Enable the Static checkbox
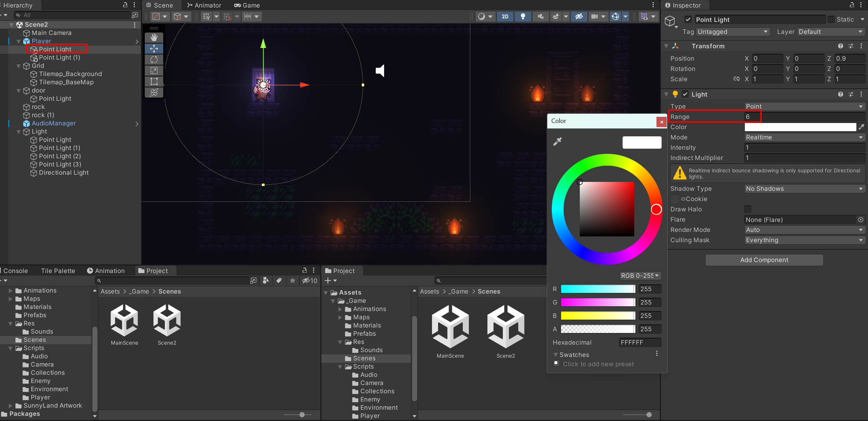The height and width of the screenshot is (421, 868). pos(831,20)
